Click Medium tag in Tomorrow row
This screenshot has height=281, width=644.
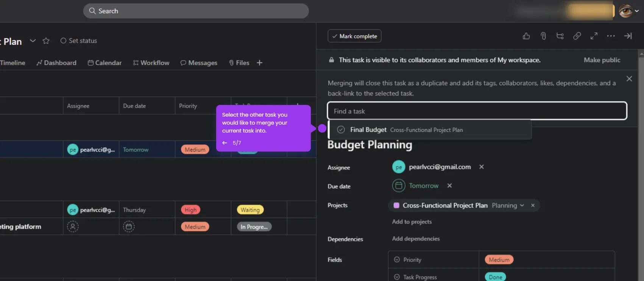[195, 150]
